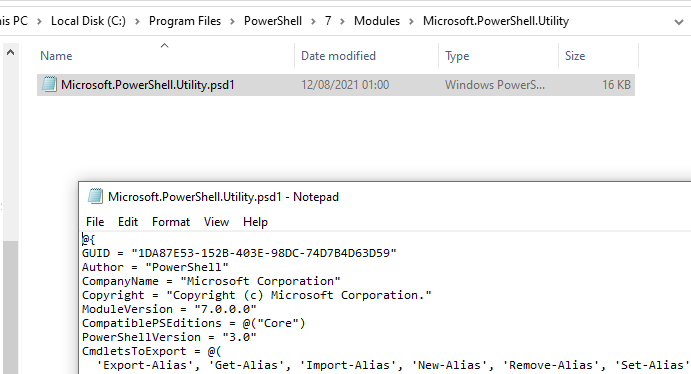Expand chevron after Local Disk (C:) in breadcrumb
Image resolution: width=691 pixels, height=374 pixels.
click(x=137, y=21)
